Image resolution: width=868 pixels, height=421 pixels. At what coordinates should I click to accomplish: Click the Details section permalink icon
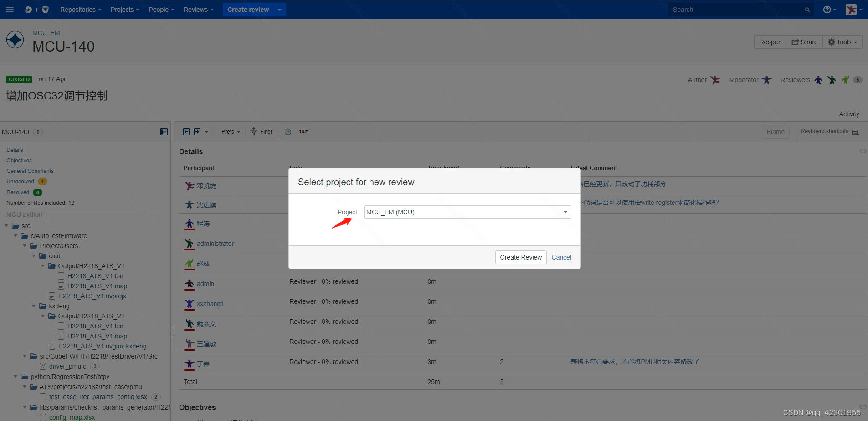coord(863,151)
